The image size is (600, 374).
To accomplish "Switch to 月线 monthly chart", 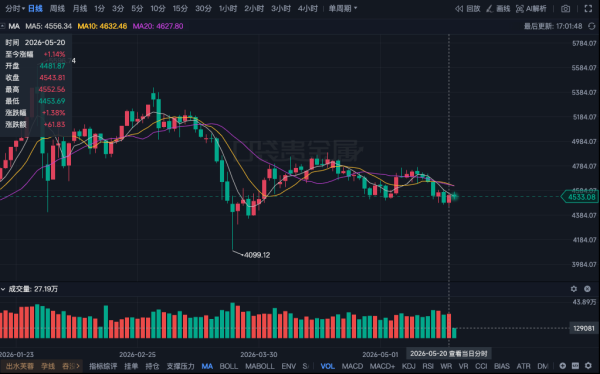I will 80,8.
